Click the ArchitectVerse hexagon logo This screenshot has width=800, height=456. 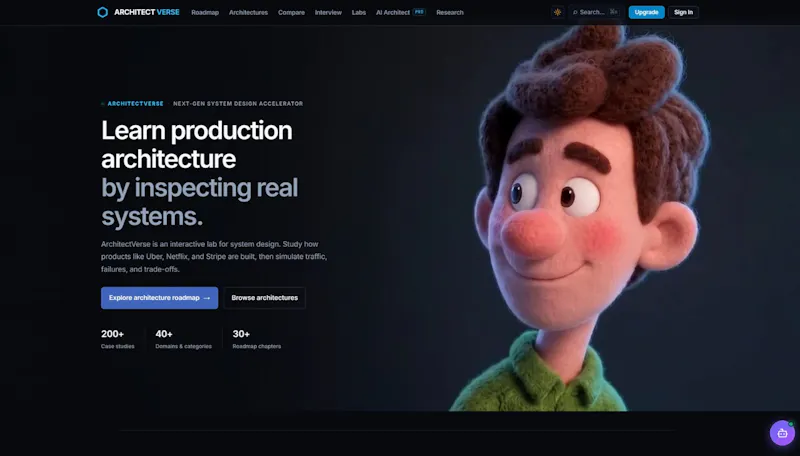pos(103,12)
